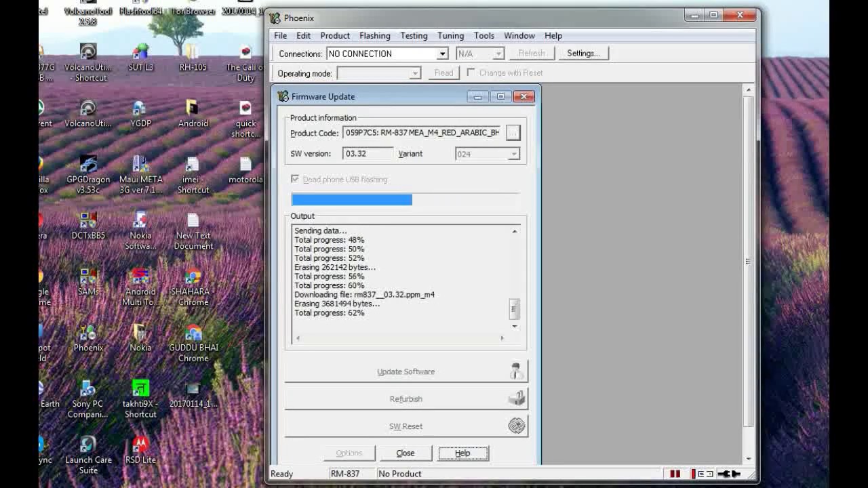Click the Options button

pos(349,453)
